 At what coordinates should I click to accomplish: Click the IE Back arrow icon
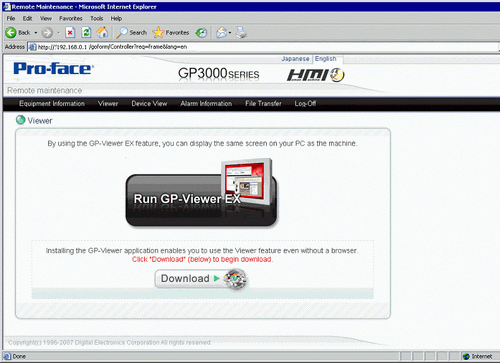tap(11, 33)
